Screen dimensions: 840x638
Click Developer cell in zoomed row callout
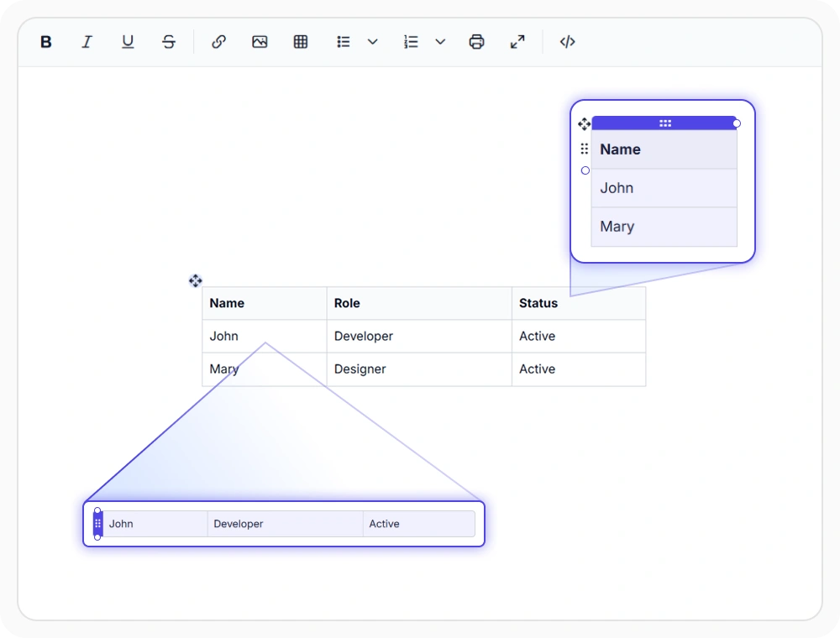(x=286, y=524)
